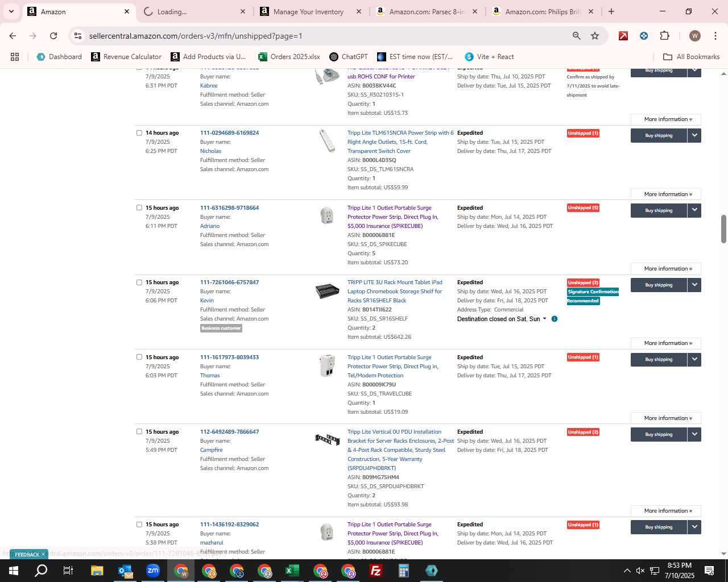Viewport: 728px width, 582px height.
Task: Select checkbox for order 111-6316298-9718664
Action: pos(139,208)
